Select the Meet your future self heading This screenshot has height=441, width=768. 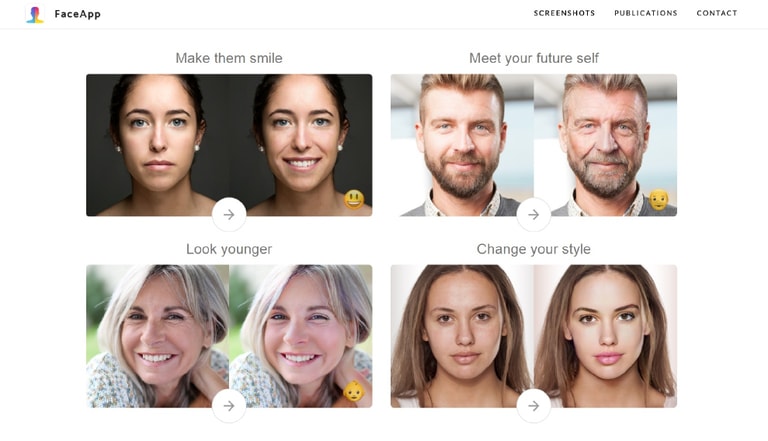[x=534, y=58]
